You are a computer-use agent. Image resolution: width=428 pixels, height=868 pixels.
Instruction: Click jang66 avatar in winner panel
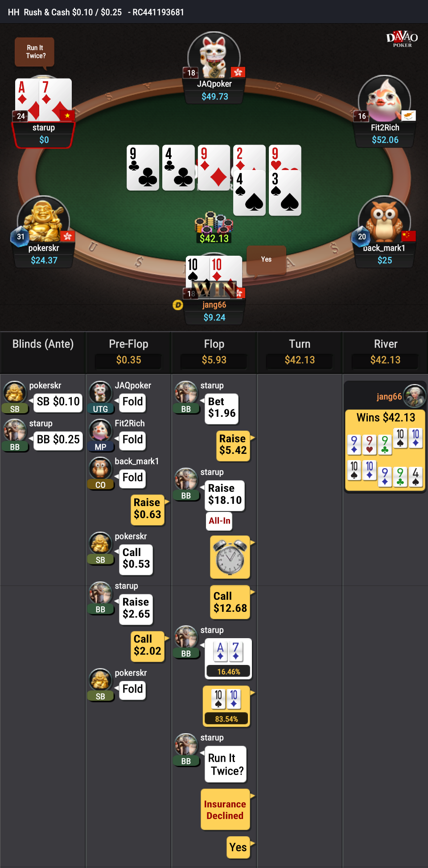tap(415, 395)
